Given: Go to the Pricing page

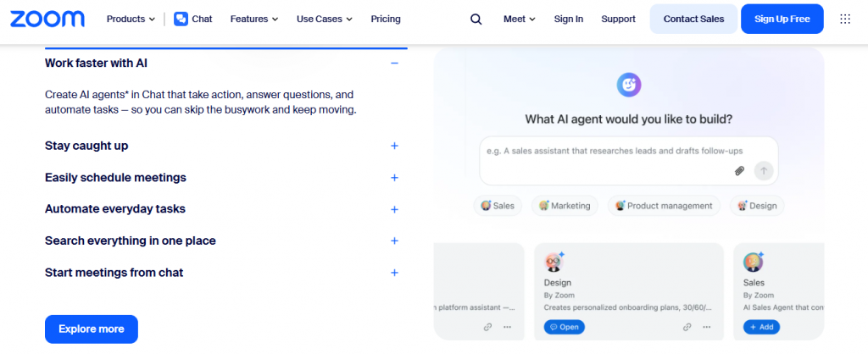Looking at the screenshot, I should [x=386, y=19].
